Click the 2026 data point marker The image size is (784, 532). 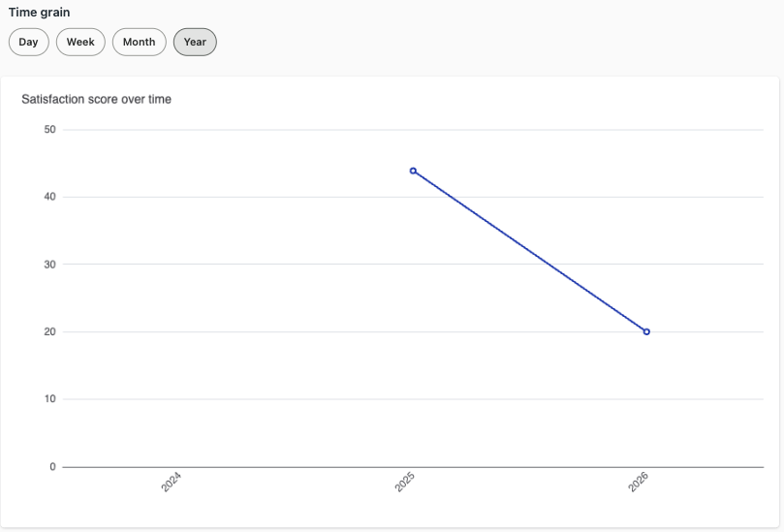click(x=646, y=332)
